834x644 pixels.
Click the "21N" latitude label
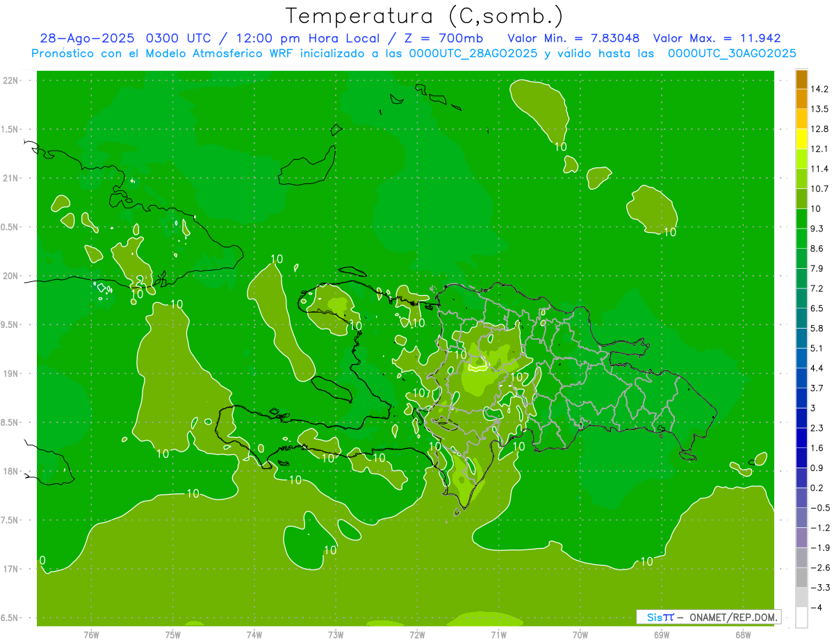(12, 178)
